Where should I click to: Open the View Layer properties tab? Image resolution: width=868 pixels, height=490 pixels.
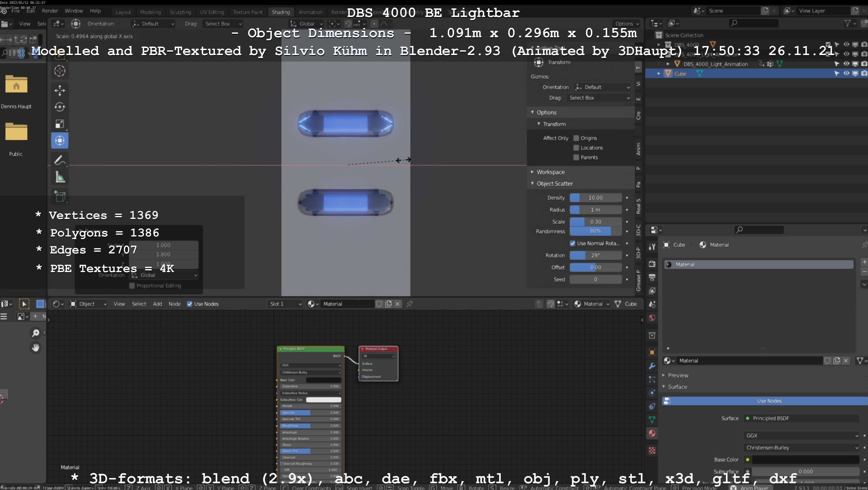[x=652, y=290]
